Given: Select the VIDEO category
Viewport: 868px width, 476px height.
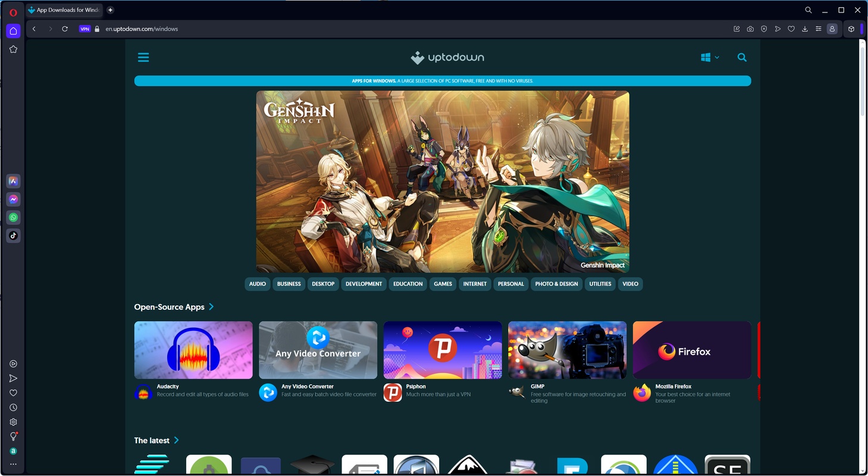Looking at the screenshot, I should pos(631,284).
